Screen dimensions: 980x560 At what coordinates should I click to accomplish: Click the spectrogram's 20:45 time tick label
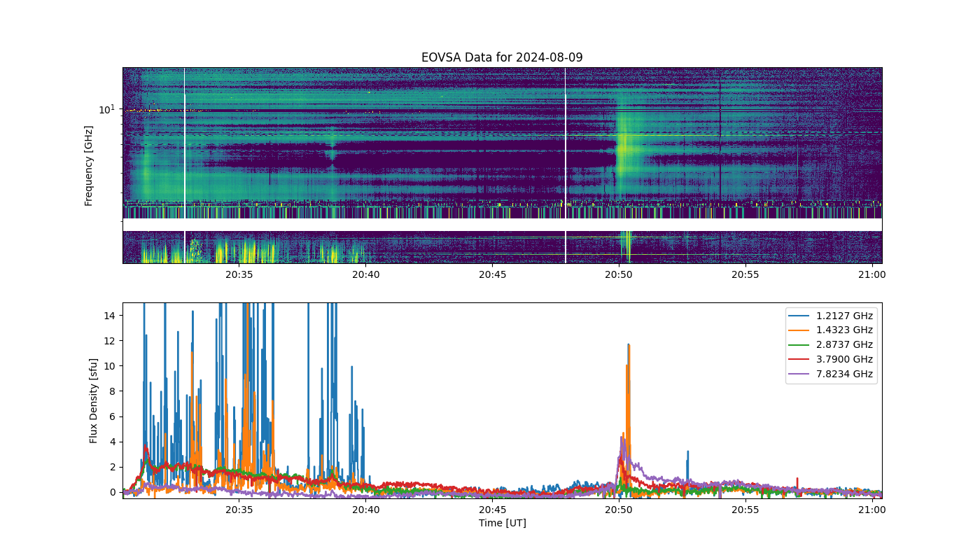[492, 274]
